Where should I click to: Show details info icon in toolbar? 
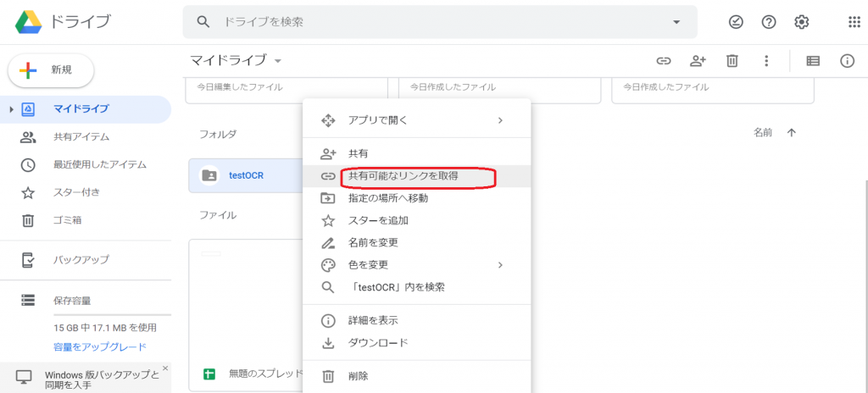point(848,61)
